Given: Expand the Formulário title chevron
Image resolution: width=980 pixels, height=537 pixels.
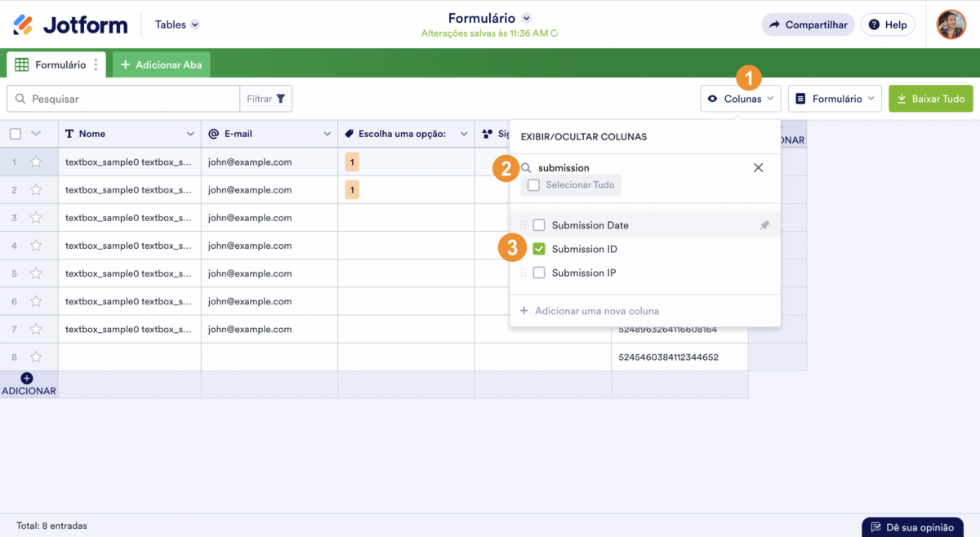Looking at the screenshot, I should coord(527,18).
